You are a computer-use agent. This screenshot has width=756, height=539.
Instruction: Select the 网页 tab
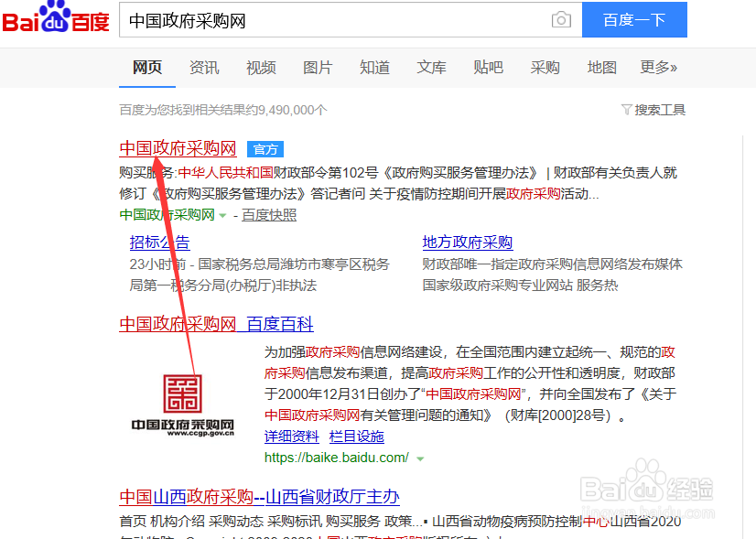pyautogui.click(x=147, y=68)
